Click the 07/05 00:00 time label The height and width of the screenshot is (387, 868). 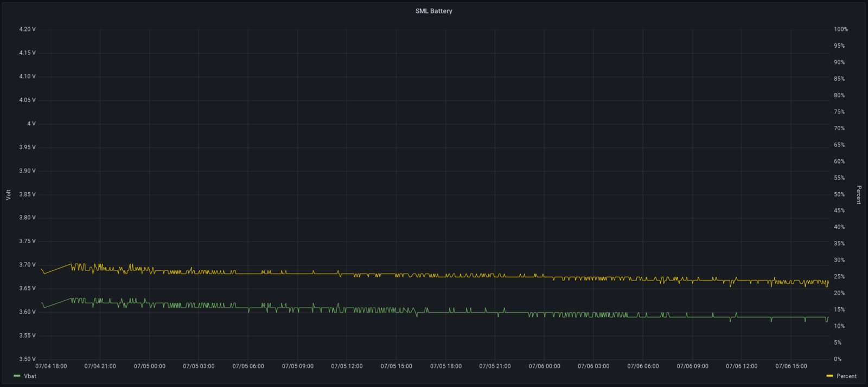point(150,366)
